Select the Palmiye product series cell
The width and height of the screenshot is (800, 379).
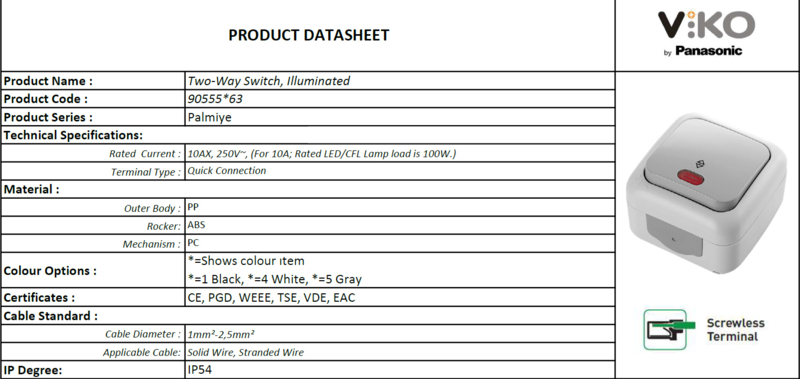[399, 117]
